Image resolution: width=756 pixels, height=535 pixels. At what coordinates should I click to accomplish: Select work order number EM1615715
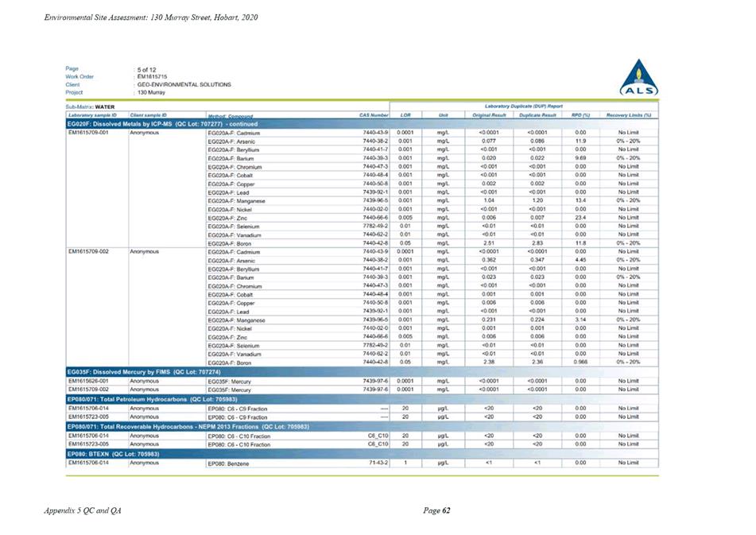pos(152,76)
